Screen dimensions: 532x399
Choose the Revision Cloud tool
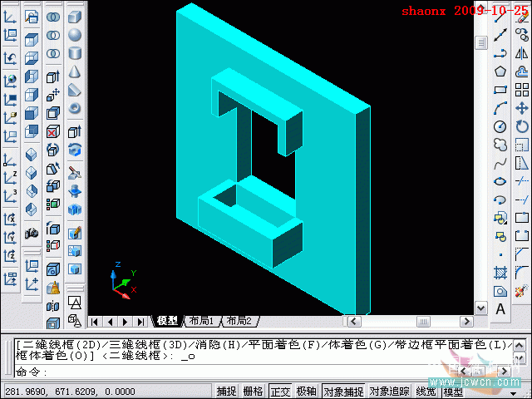point(500,145)
